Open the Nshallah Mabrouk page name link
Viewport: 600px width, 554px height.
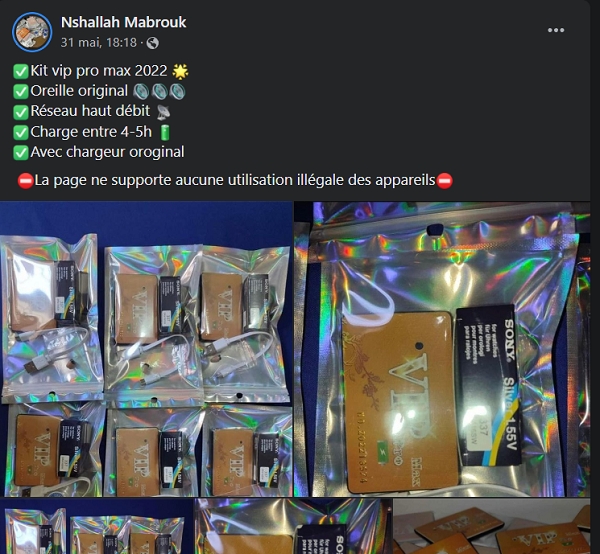pyautogui.click(x=124, y=22)
